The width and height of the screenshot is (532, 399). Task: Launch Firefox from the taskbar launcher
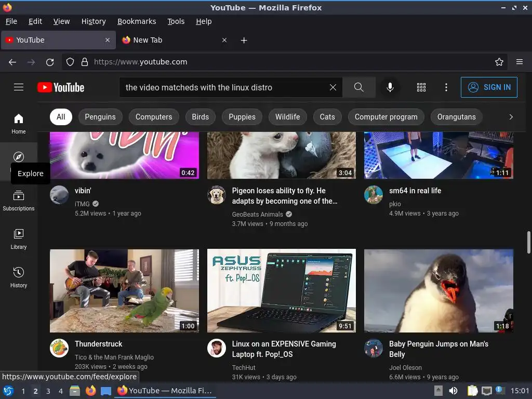coord(90,391)
